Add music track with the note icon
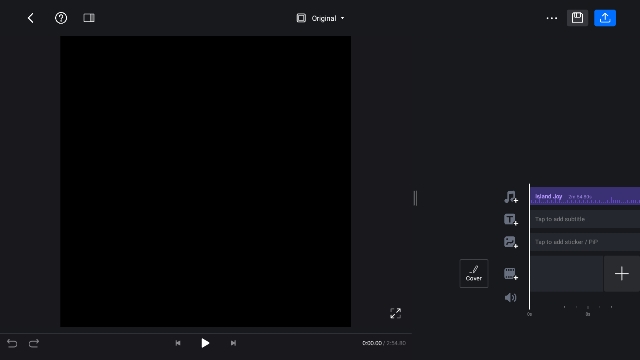 click(x=511, y=197)
